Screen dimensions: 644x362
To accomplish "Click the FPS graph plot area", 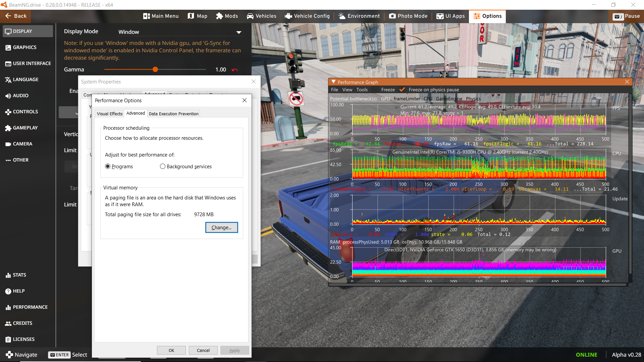I will click(x=479, y=119).
